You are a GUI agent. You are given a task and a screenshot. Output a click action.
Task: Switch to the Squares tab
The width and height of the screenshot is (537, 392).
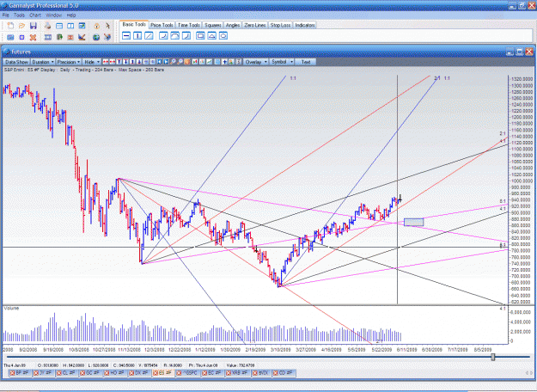(x=213, y=25)
